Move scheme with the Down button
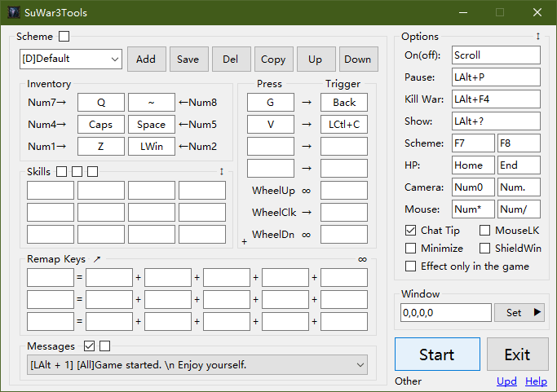The width and height of the screenshot is (557, 392). coord(359,59)
